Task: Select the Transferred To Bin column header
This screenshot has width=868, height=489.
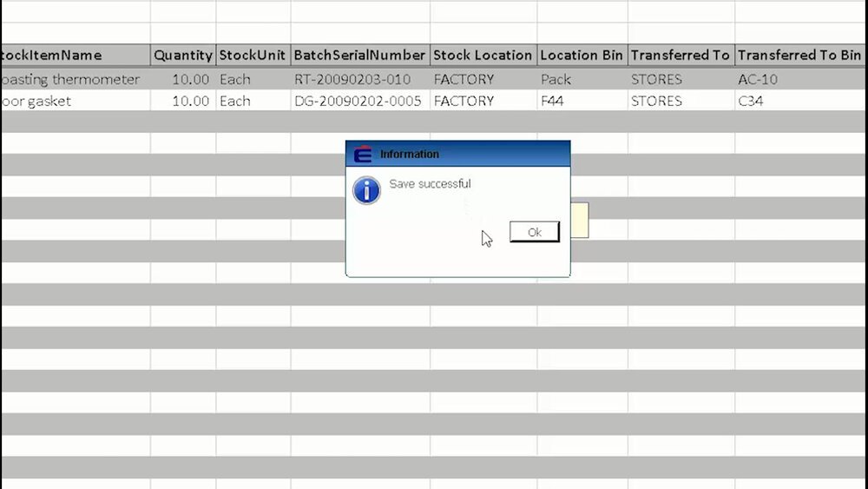Action: coord(800,56)
